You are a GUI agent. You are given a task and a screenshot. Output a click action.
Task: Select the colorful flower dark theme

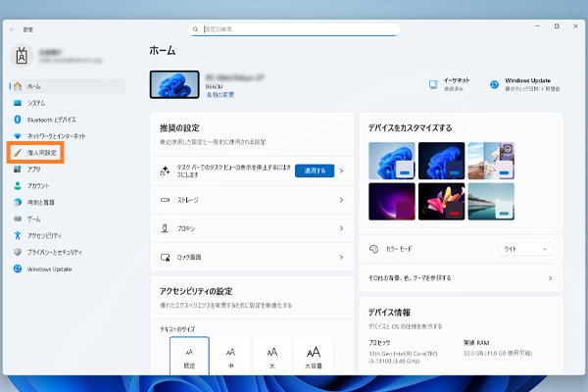point(441,202)
